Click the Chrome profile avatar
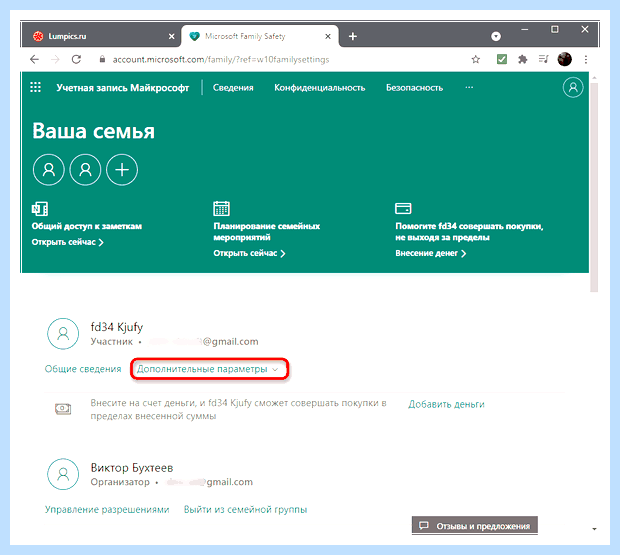The height and width of the screenshot is (555, 620). [565, 59]
